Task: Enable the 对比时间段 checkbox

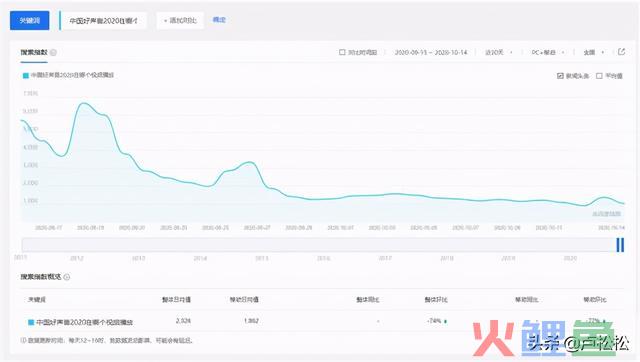Action: [342, 52]
